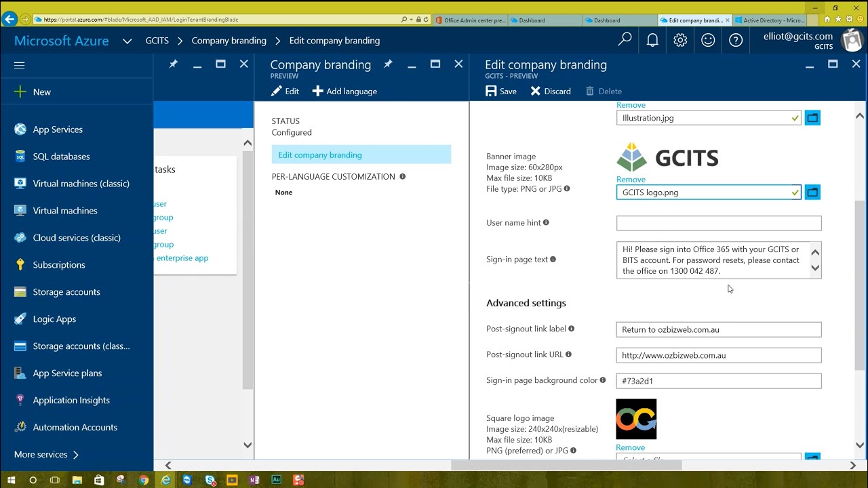
Task: Click down arrow in sign-in text box
Action: tap(815, 268)
